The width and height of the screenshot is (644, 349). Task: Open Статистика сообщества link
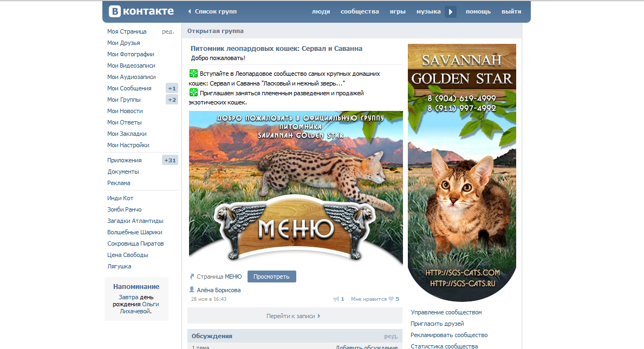click(444, 346)
